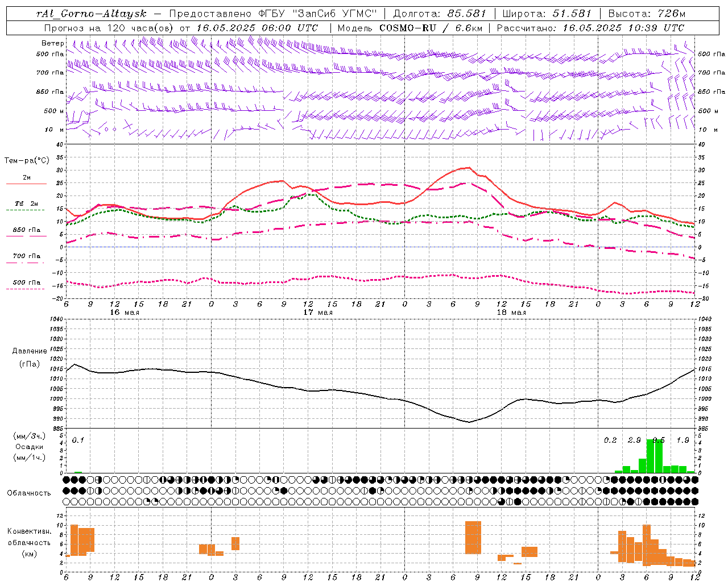Click the 'Td 2м' dew point legend entry
Image resolution: width=728 pixels, height=582 pixels.
coord(27,203)
